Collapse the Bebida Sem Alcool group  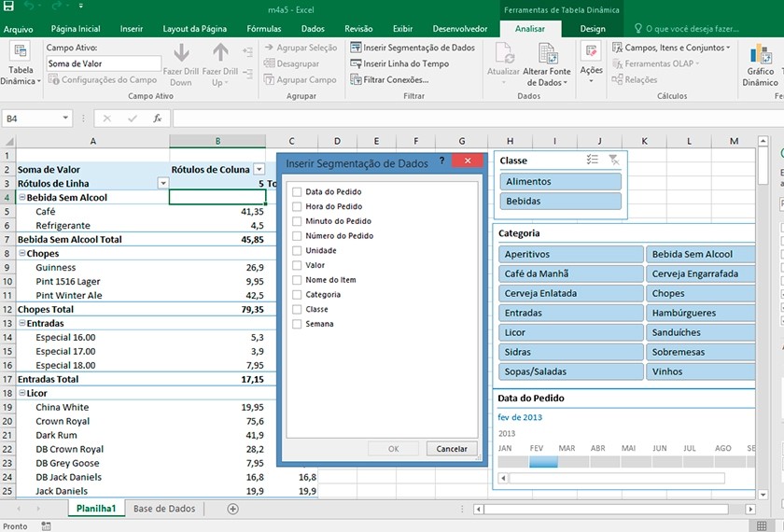click(21, 198)
